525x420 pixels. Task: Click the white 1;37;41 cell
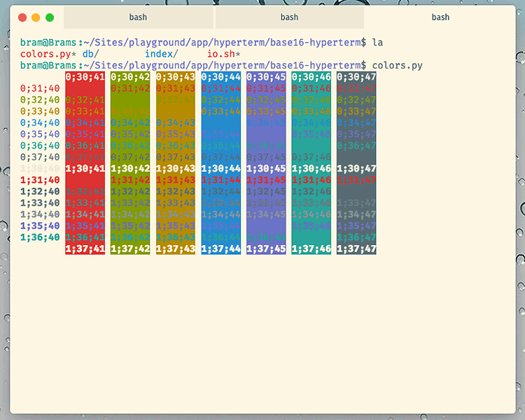point(85,248)
